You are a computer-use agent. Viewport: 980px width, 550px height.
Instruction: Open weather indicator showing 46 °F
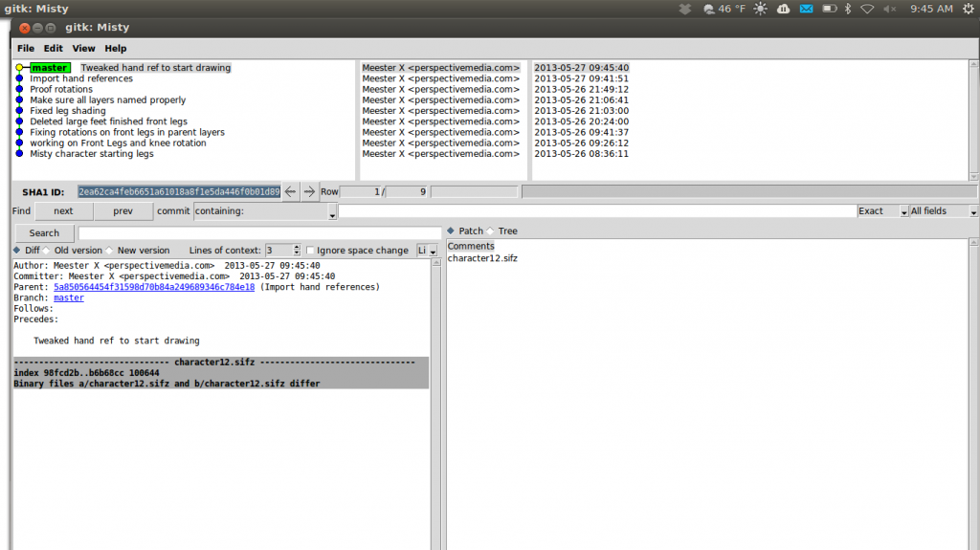[724, 9]
